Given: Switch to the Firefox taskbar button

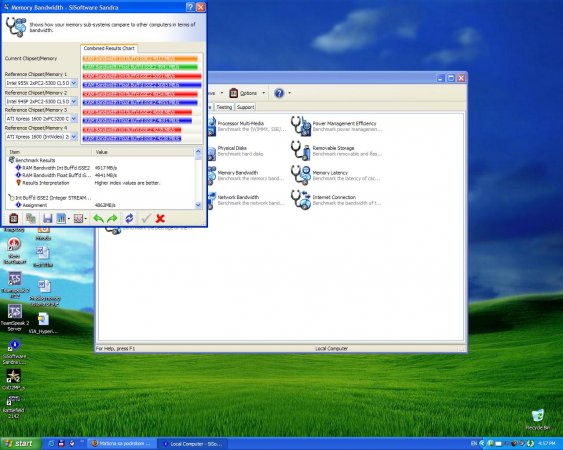Looking at the screenshot, I should (x=122, y=444).
